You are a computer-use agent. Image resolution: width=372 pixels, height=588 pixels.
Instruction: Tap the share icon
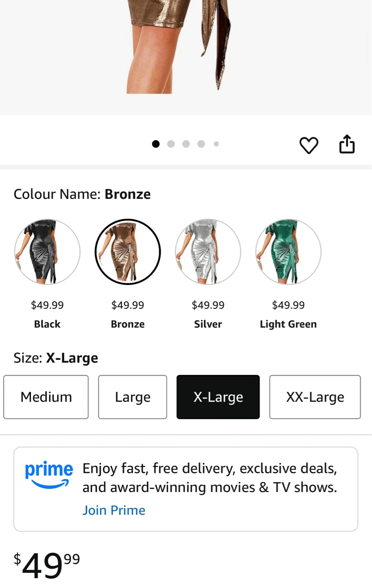(x=347, y=144)
